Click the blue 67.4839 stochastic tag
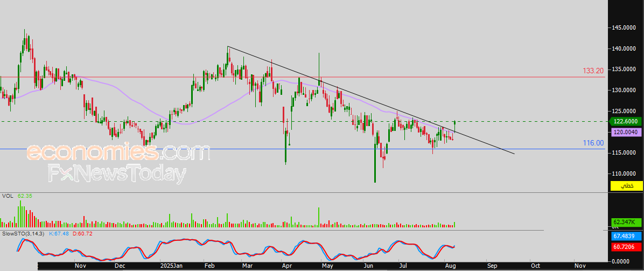 [x=625, y=237]
